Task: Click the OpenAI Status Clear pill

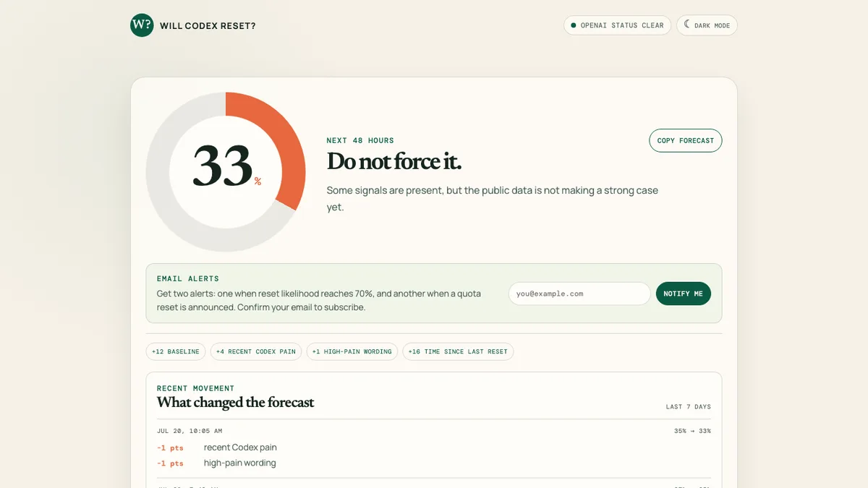Action: point(617,25)
